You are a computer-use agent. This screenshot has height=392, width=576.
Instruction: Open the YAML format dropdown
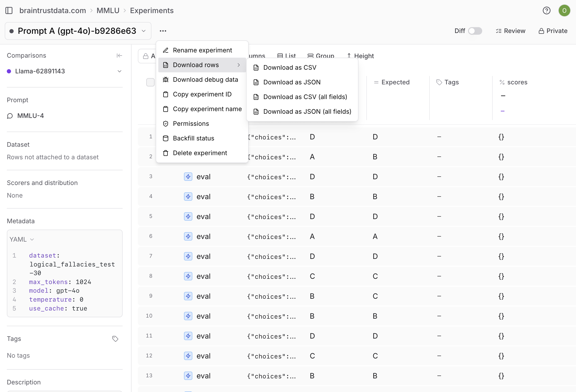coord(22,239)
